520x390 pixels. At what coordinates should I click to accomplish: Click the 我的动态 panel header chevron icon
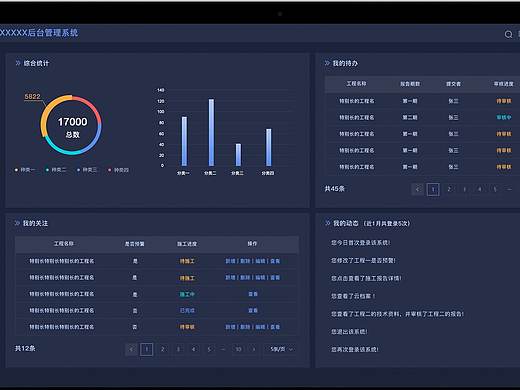point(327,223)
